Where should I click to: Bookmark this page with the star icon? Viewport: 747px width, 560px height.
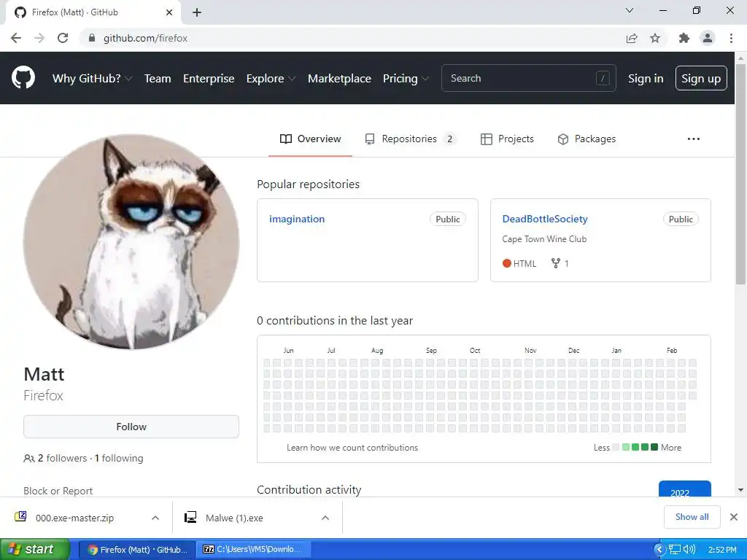[655, 38]
